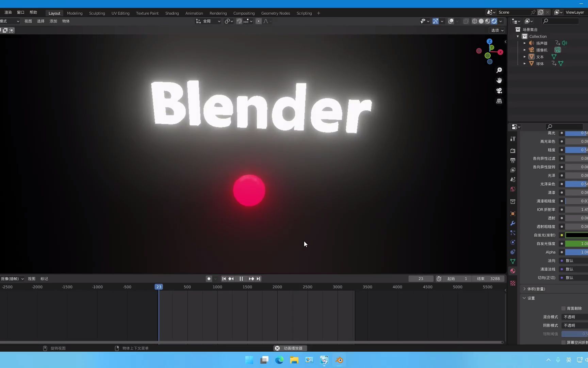The image size is (588, 368).
Task: Switch to the Modeling workspace tab
Action: pos(75,13)
